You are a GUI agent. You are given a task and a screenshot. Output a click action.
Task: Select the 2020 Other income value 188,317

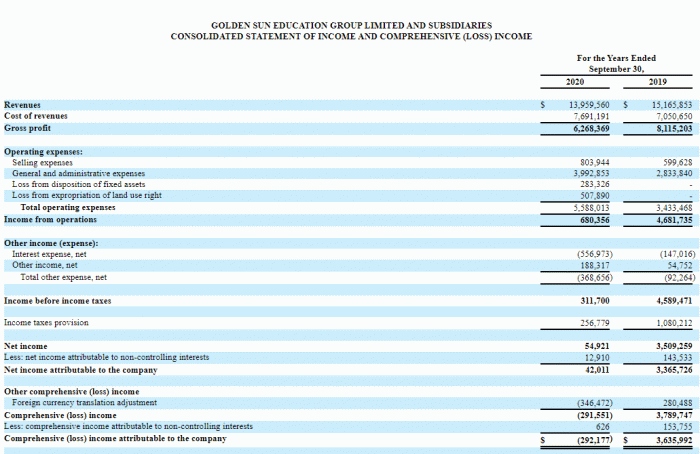(595, 266)
